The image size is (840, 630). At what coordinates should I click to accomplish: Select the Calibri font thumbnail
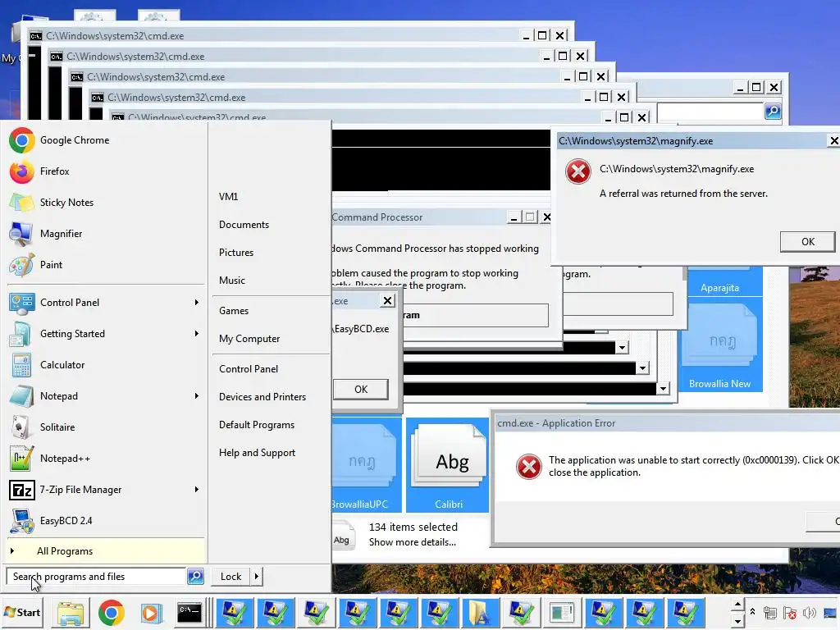point(449,464)
